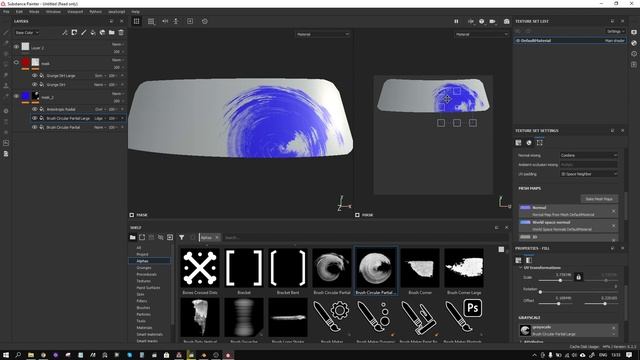Open the Normal mixing Combine dropdown
Viewport: 640px width, 360px height.
tap(589, 155)
